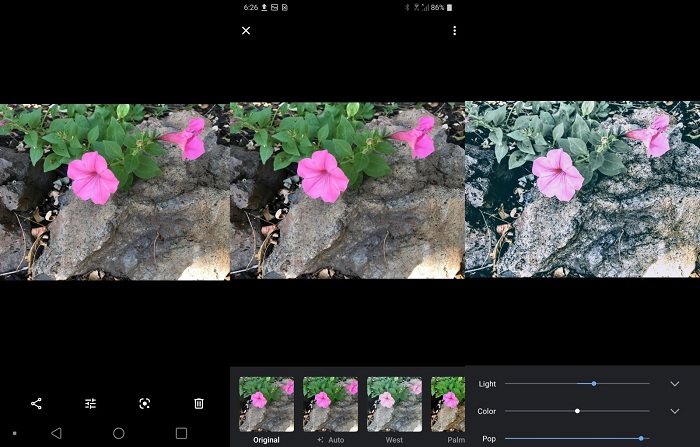Expand the Light adjustments chevron

point(675,384)
